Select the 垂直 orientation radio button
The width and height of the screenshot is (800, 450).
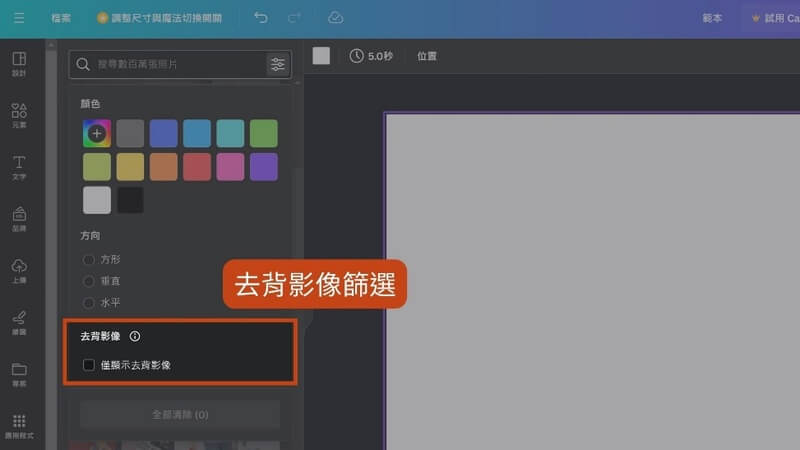tap(90, 281)
